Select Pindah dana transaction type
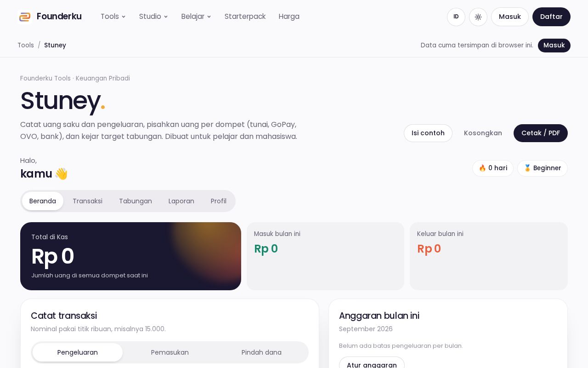The image size is (588, 368). coord(261,352)
